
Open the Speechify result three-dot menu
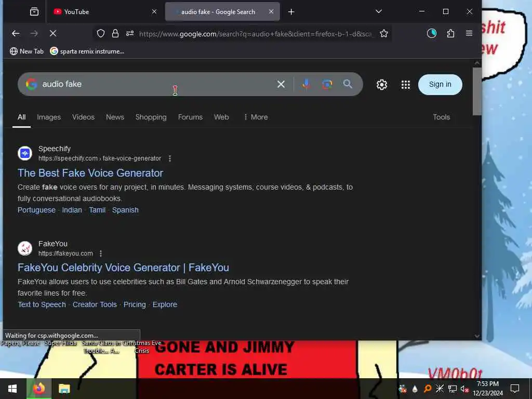(170, 158)
